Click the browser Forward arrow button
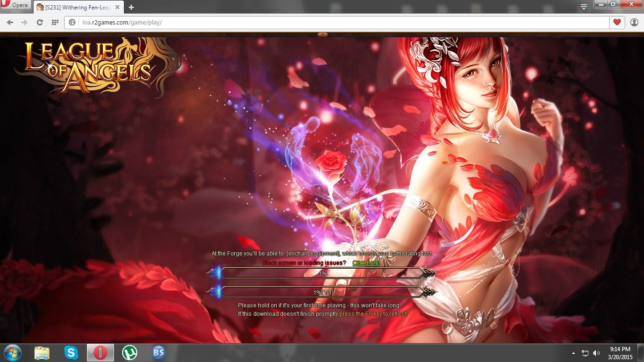Image resolution: width=644 pixels, height=362 pixels. [x=25, y=22]
